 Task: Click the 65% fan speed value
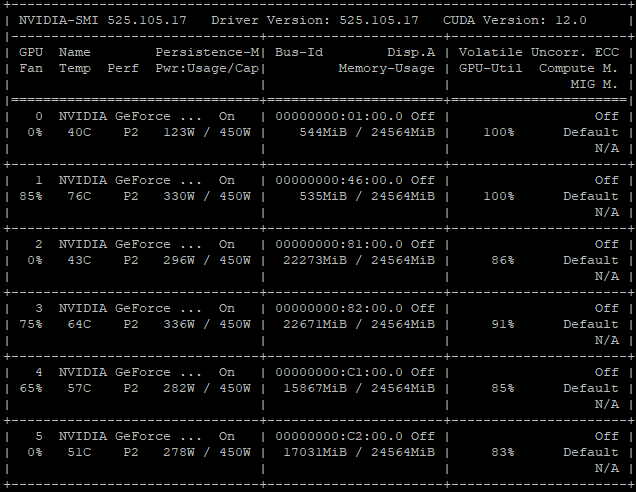pos(31,388)
